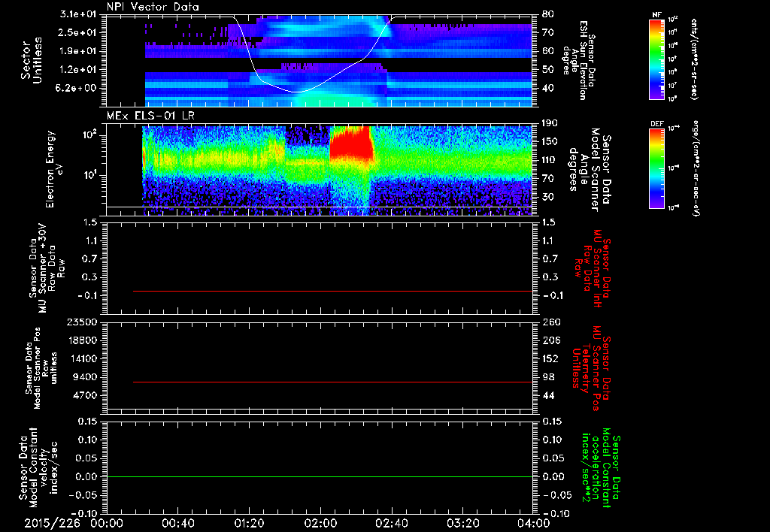The height and width of the screenshot is (532, 770).
Task: Click the '3.1e+01' sector tick value
Action: point(78,14)
